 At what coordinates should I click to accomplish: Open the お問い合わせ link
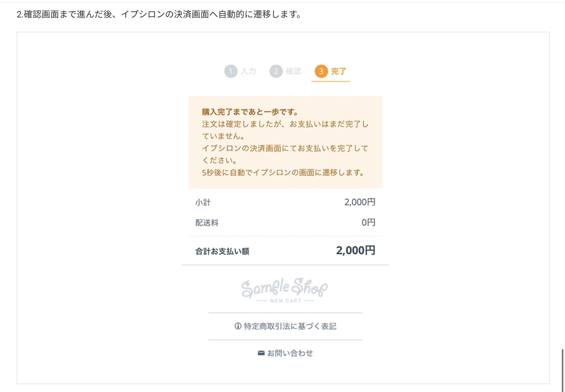[290, 353]
